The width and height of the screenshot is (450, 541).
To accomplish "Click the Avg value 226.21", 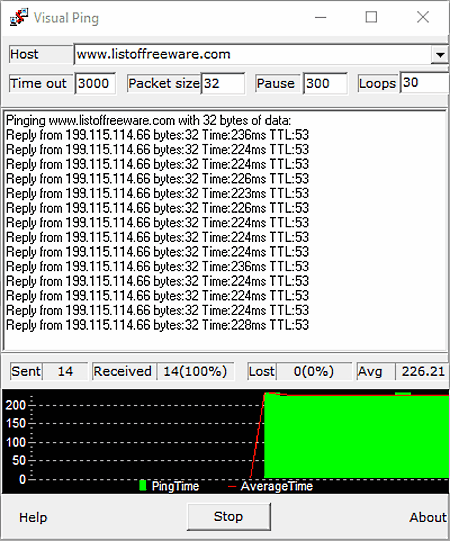I will coord(423,371).
